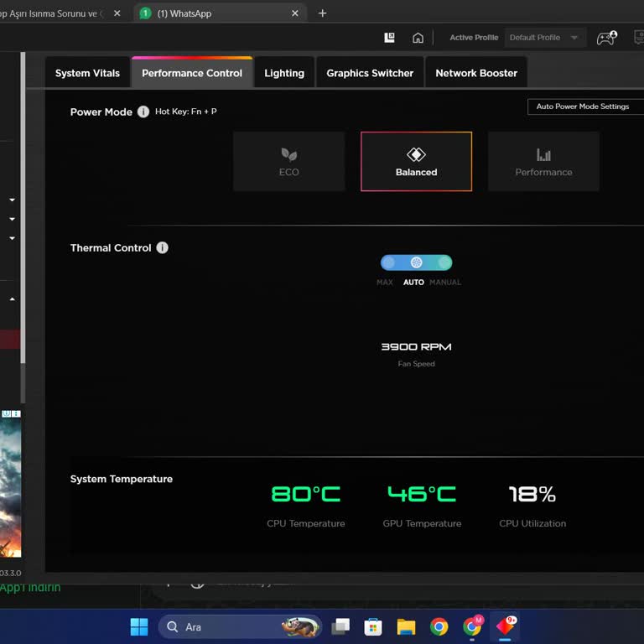Open the gamepad user profile icon
Viewport: 644px width, 644px height.
606,38
